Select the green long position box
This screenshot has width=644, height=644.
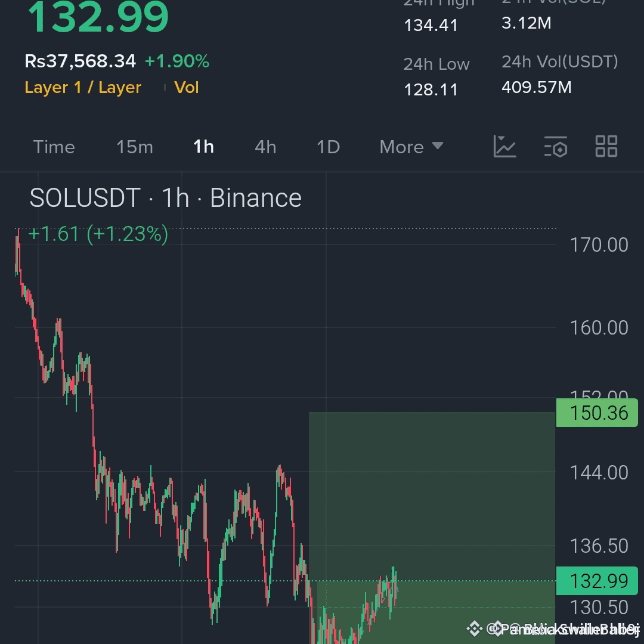click(432, 528)
